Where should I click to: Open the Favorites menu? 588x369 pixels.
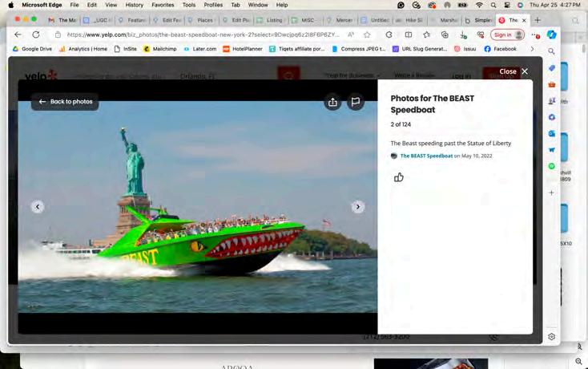click(x=163, y=5)
